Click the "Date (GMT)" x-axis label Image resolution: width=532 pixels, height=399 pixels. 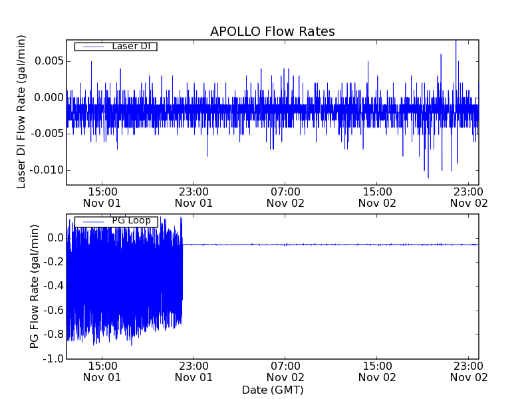[273, 390]
